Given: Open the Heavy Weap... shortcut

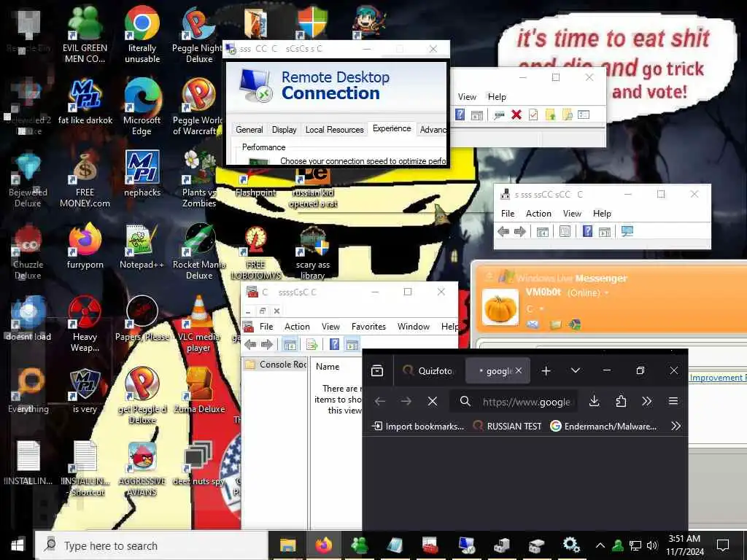Looking at the screenshot, I should point(85,324).
